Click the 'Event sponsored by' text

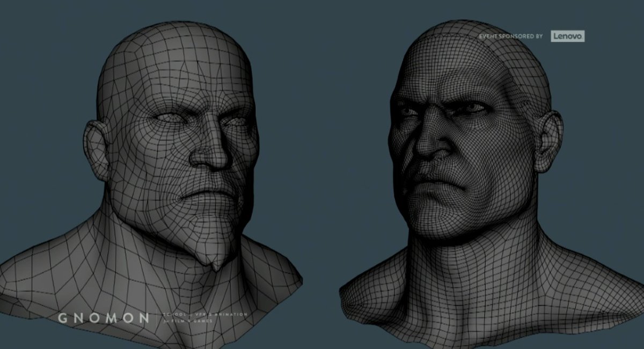510,36
